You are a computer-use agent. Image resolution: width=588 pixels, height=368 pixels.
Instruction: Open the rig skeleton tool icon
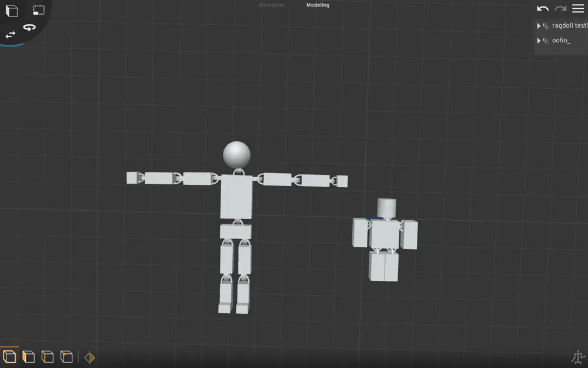pyautogui.click(x=578, y=358)
